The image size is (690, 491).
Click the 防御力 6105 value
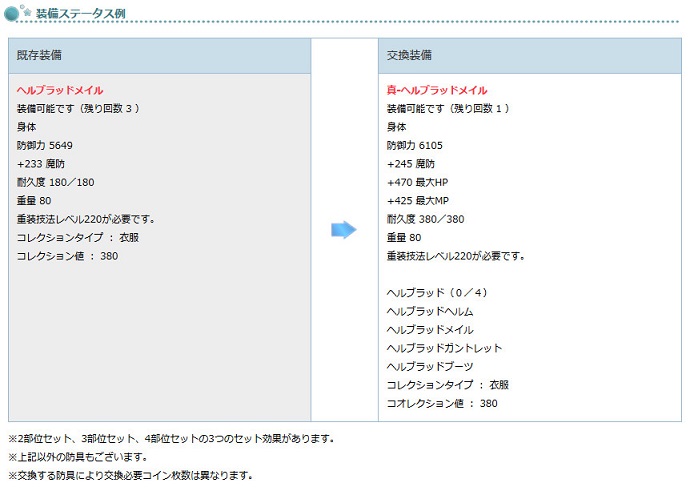pyautogui.click(x=415, y=146)
